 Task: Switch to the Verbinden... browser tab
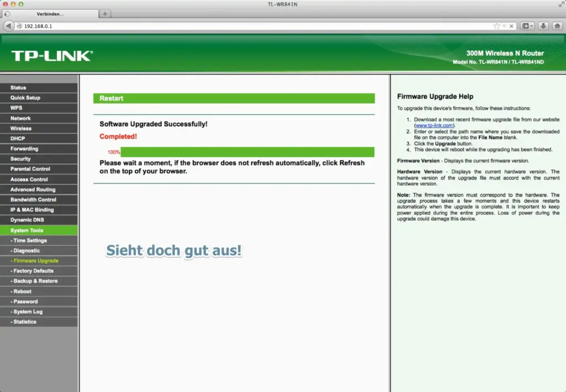(x=50, y=14)
